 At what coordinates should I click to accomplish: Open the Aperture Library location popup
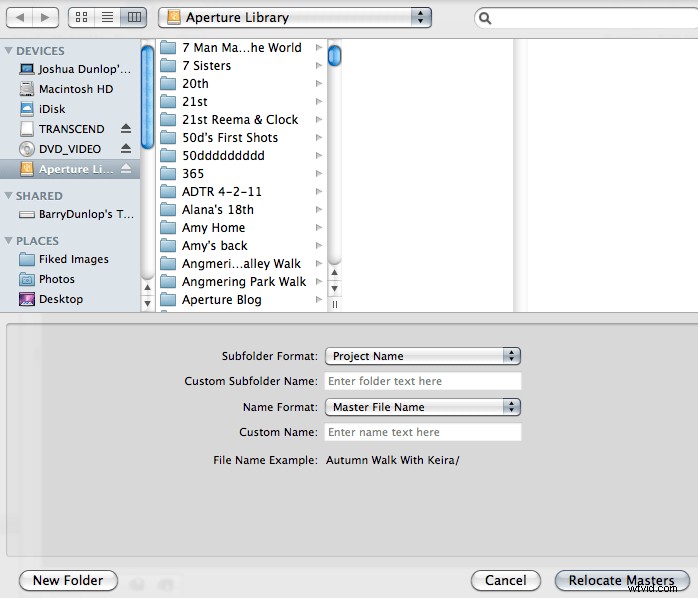click(295, 17)
